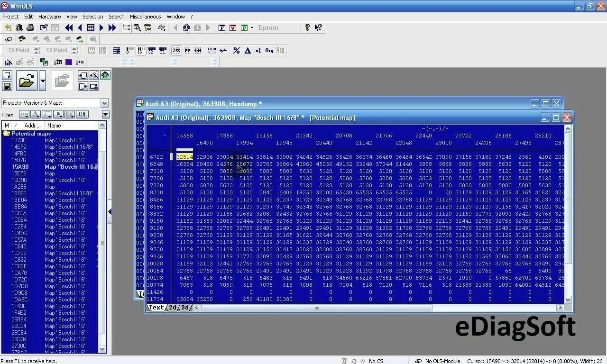
Task: Open the help question mark icon
Action: pyautogui.click(x=307, y=28)
